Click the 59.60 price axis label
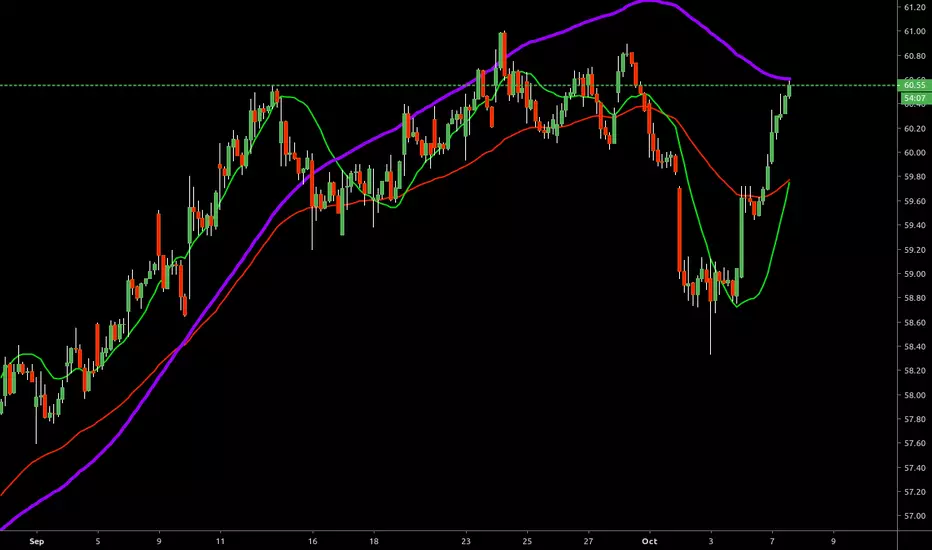 (x=914, y=201)
